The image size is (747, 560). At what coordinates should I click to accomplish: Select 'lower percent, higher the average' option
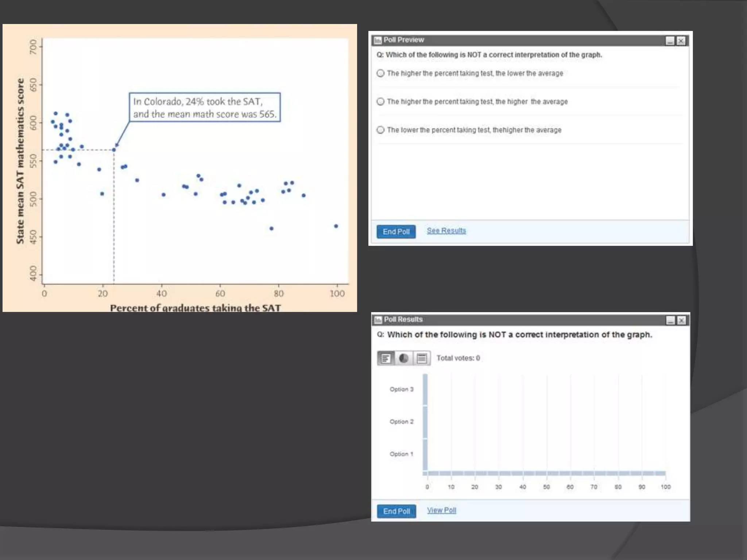[380, 130]
